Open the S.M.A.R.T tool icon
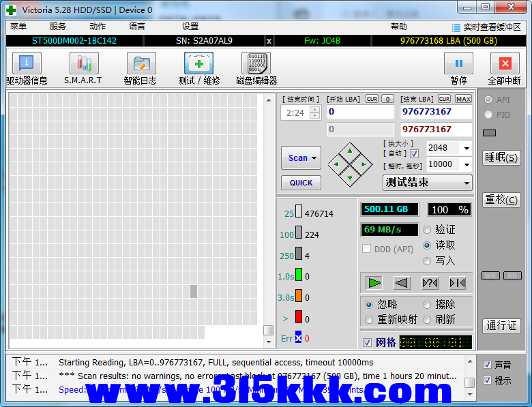532x407 pixels. click(x=83, y=63)
